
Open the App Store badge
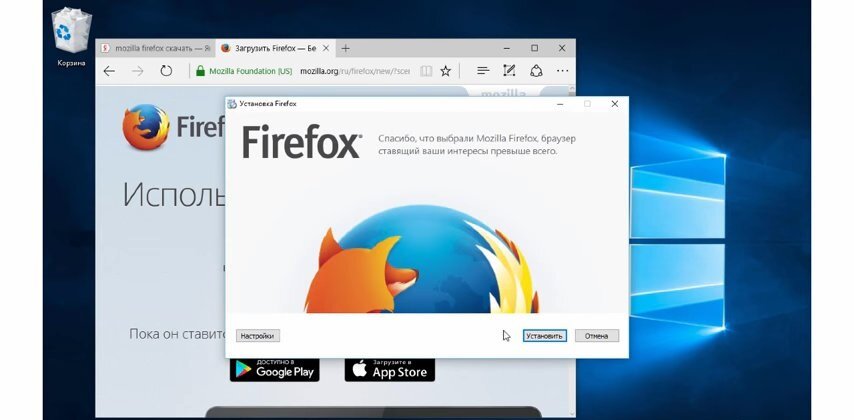click(x=389, y=369)
